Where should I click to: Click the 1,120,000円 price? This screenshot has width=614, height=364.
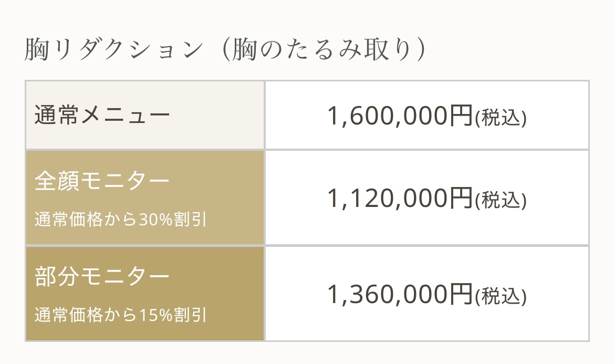pyautogui.click(x=400, y=199)
